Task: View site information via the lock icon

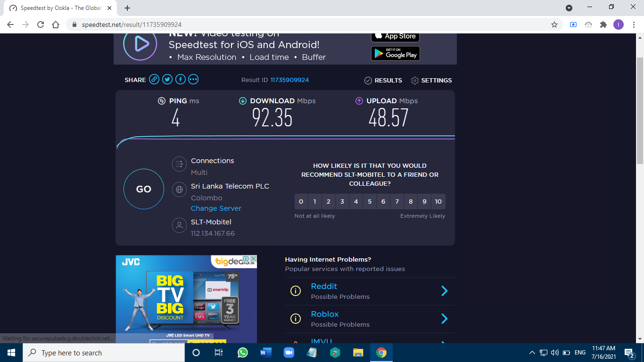Action: [x=74, y=25]
